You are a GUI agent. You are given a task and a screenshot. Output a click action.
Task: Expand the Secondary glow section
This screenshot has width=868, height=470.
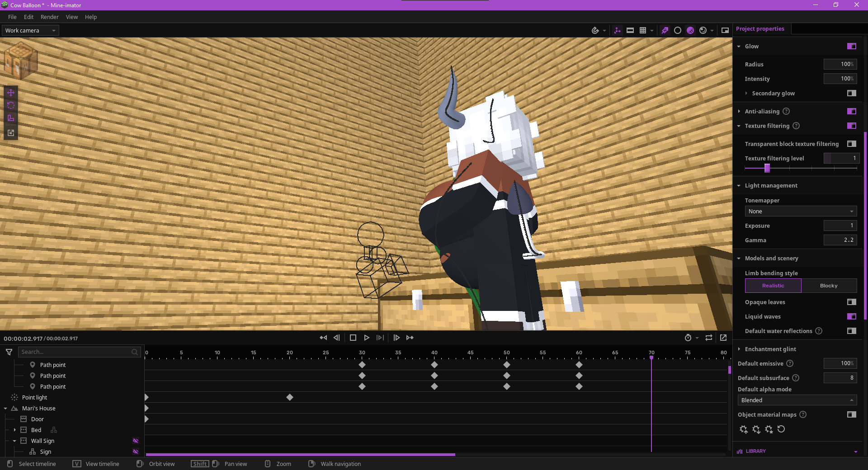pyautogui.click(x=746, y=93)
